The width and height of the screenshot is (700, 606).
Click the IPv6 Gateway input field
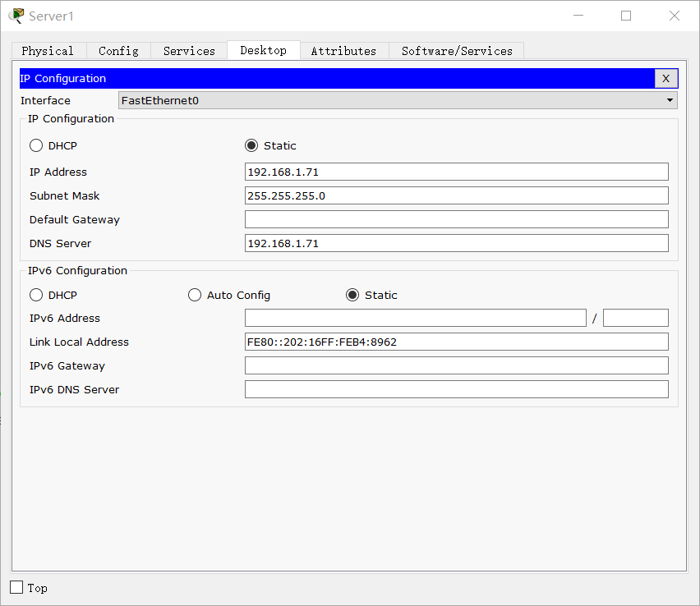(456, 365)
